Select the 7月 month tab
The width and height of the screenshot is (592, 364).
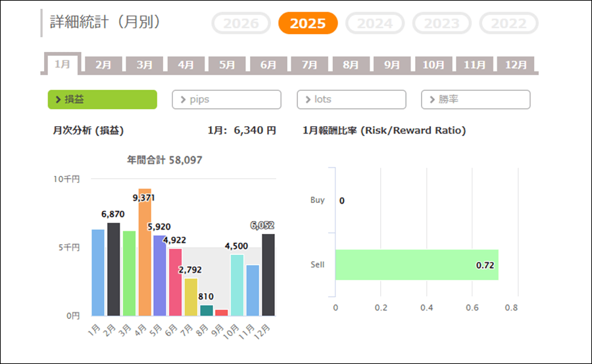click(310, 64)
